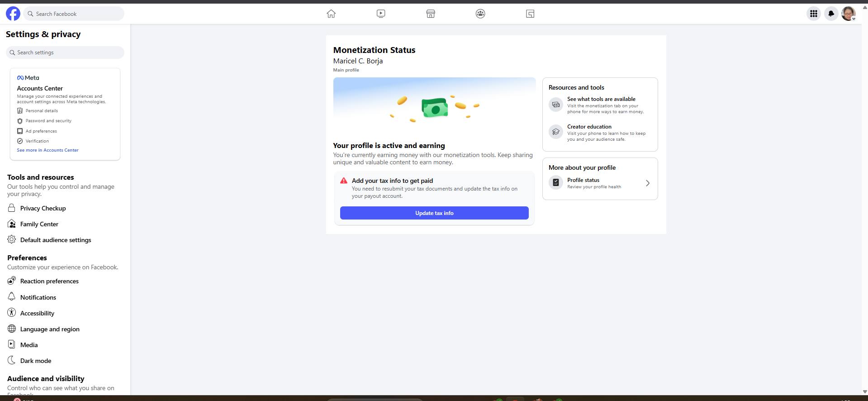Open the Home feed icon
Screen dimensions: 868x401
(x=331, y=14)
